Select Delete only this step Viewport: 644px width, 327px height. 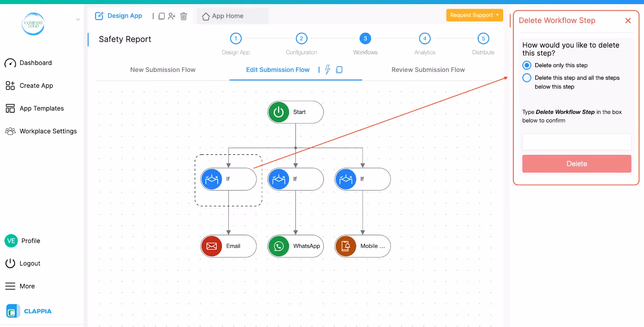coord(527,65)
